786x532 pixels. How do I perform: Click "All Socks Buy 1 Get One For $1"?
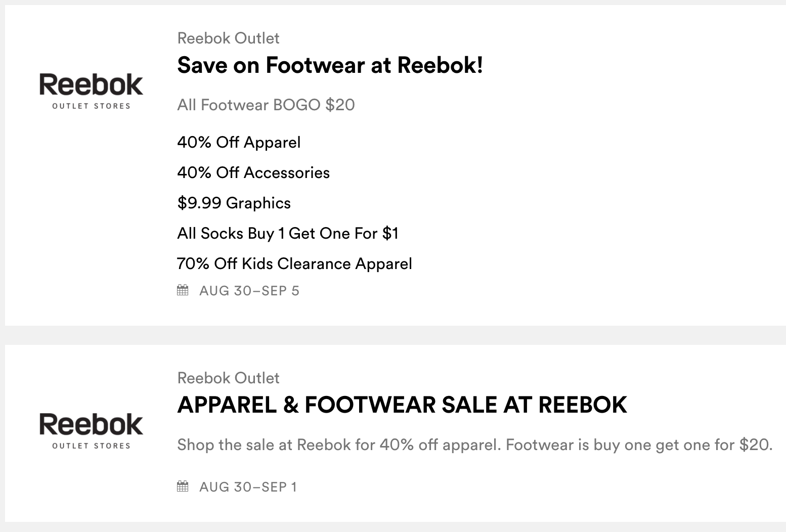click(x=288, y=233)
